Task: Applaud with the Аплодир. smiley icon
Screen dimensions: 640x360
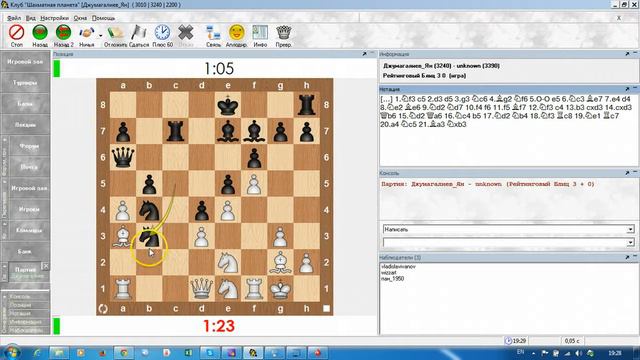Action: click(237, 32)
